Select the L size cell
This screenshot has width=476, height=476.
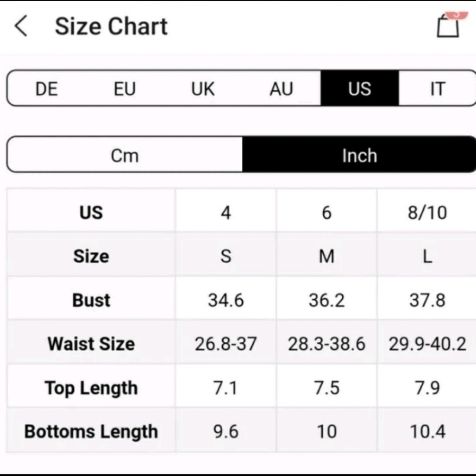click(x=427, y=256)
